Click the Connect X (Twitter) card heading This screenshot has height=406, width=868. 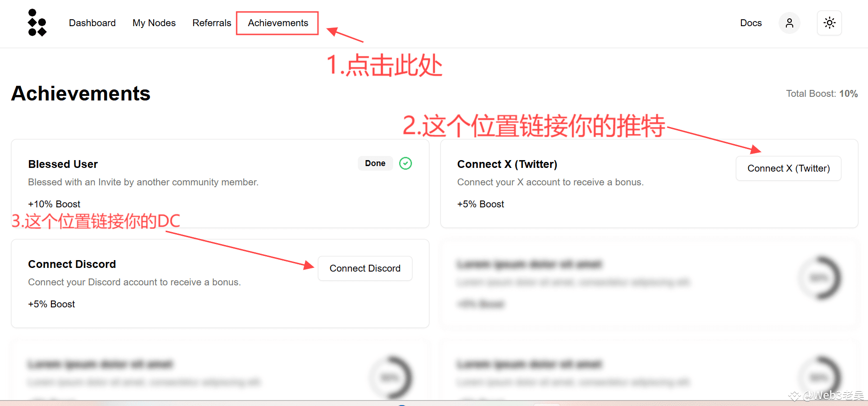click(x=507, y=164)
